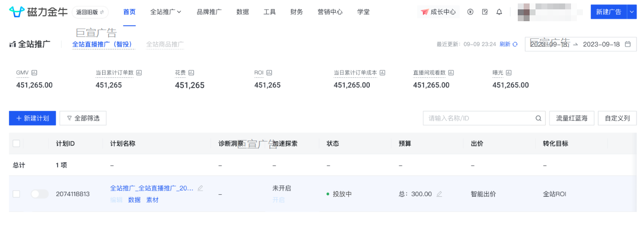Viewport: 644px width, 243px height.
Task: Click the note edit icon in header
Action: coord(485,12)
